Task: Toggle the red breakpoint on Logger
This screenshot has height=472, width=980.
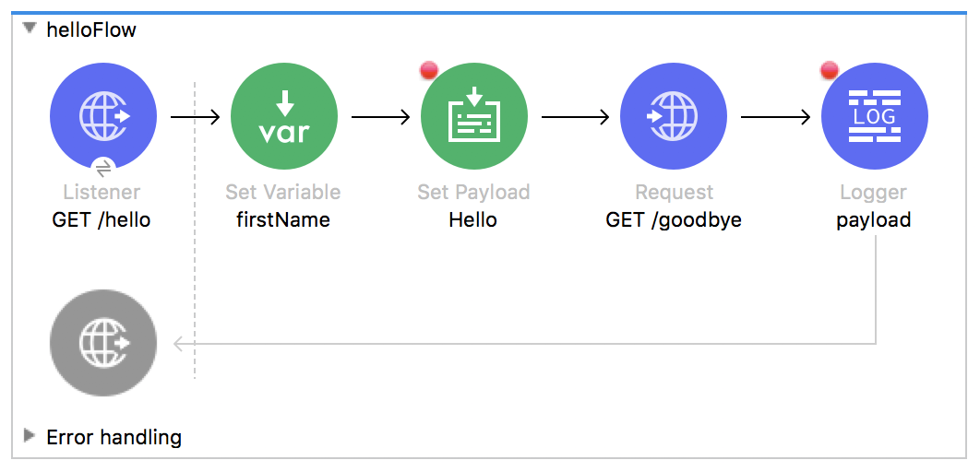Action: [x=830, y=70]
